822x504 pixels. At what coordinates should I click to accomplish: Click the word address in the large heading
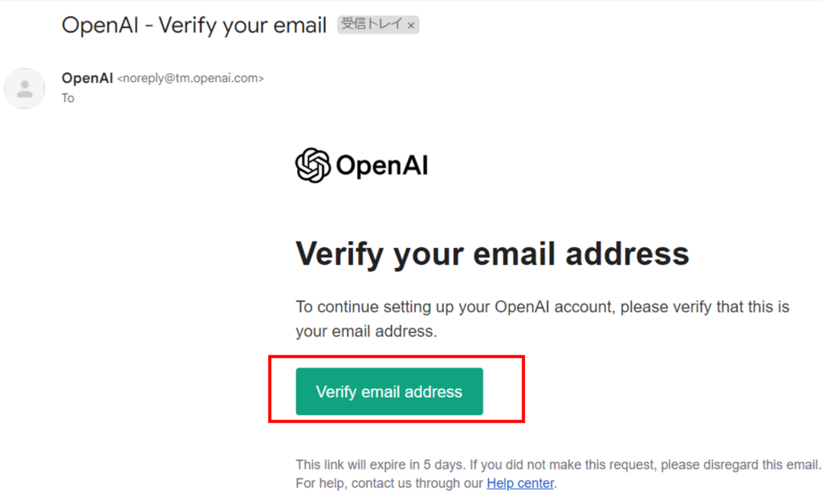[628, 254]
